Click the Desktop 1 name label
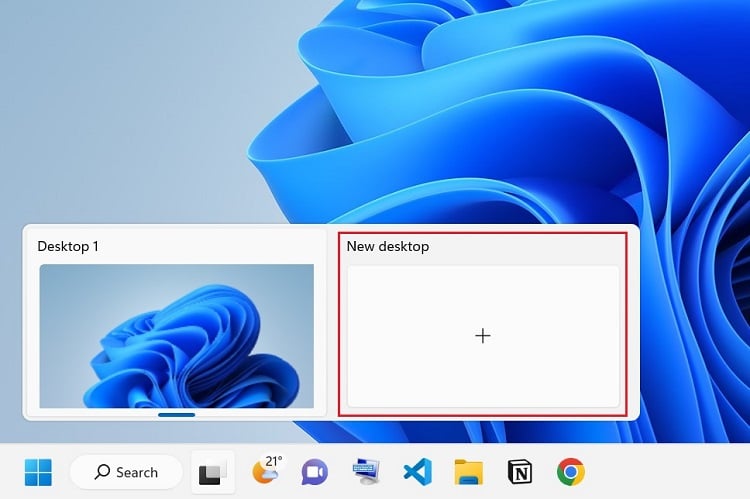The width and height of the screenshot is (750, 499). pos(68,246)
